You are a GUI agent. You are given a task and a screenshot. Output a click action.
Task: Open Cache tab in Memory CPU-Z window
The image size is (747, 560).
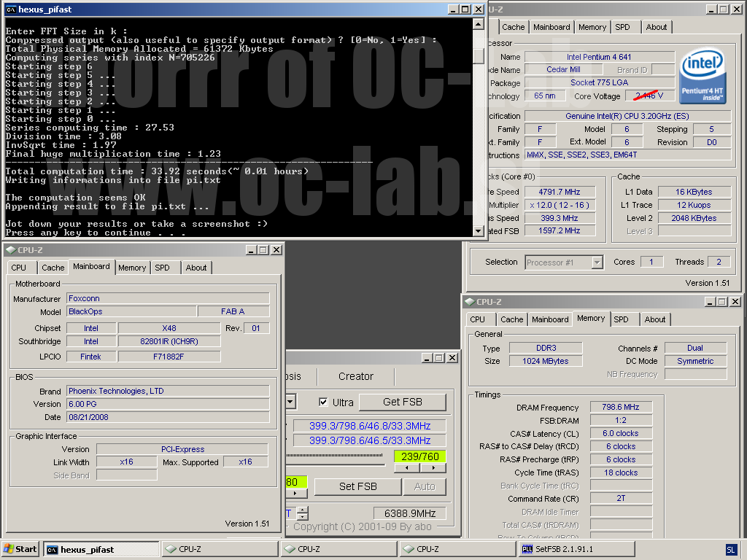coord(512,319)
